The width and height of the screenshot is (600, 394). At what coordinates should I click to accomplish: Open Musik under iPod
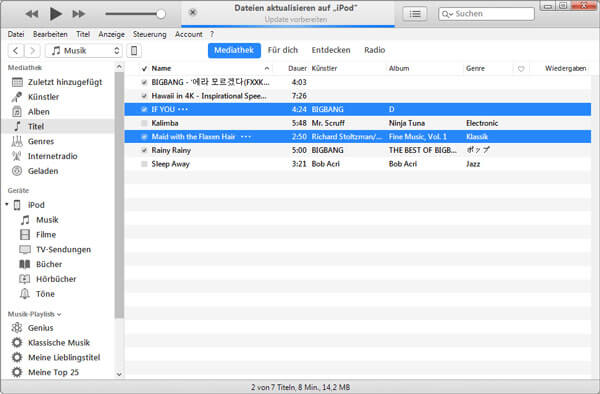pos(47,220)
